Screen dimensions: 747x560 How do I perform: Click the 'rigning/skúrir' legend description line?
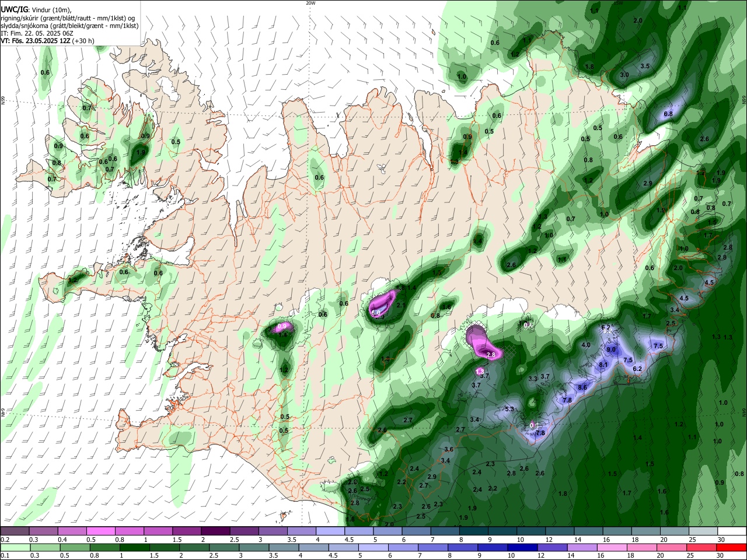(68, 18)
